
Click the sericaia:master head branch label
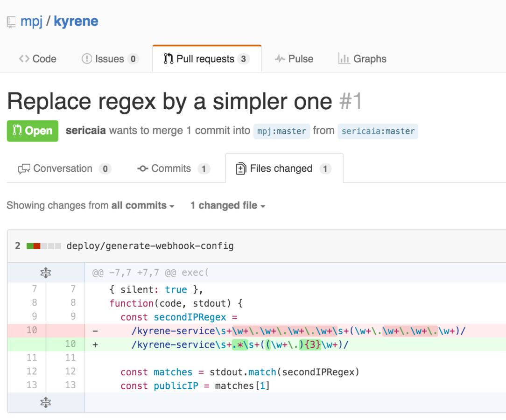tap(378, 131)
